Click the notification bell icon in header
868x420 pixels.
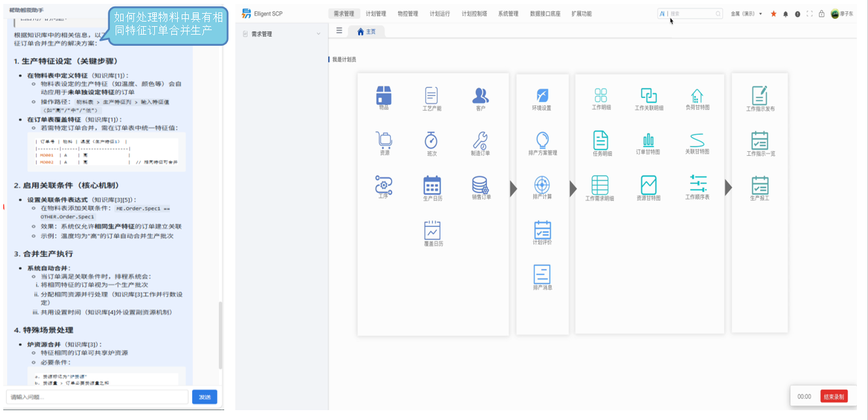786,14
